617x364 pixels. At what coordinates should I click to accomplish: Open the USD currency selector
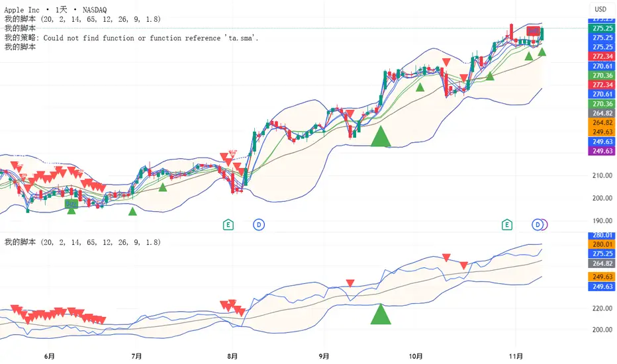point(600,9)
